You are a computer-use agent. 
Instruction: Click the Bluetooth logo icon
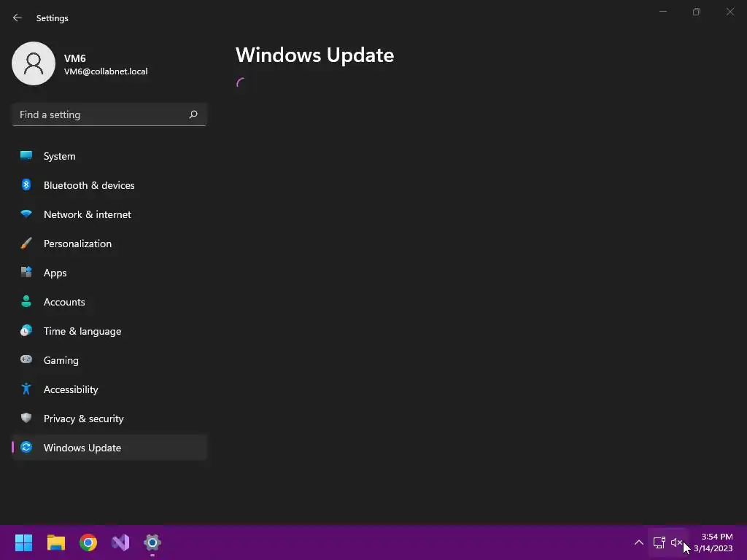(x=26, y=184)
